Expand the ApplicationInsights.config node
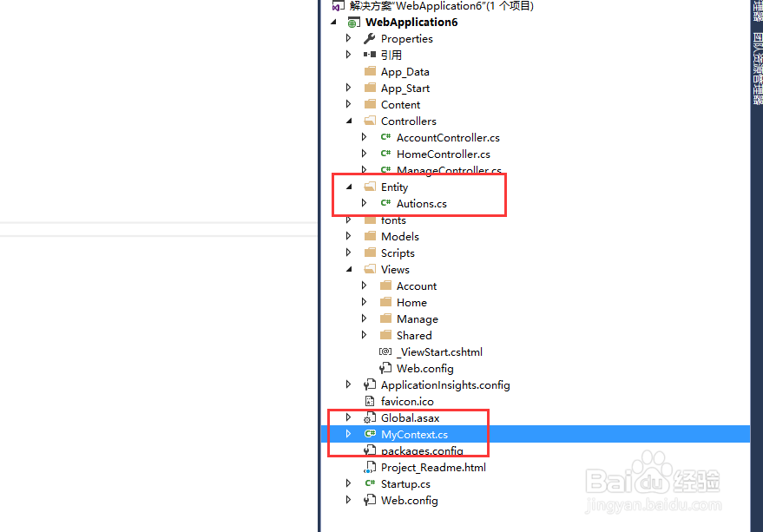Viewport: 763px width, 532px height. (x=348, y=384)
